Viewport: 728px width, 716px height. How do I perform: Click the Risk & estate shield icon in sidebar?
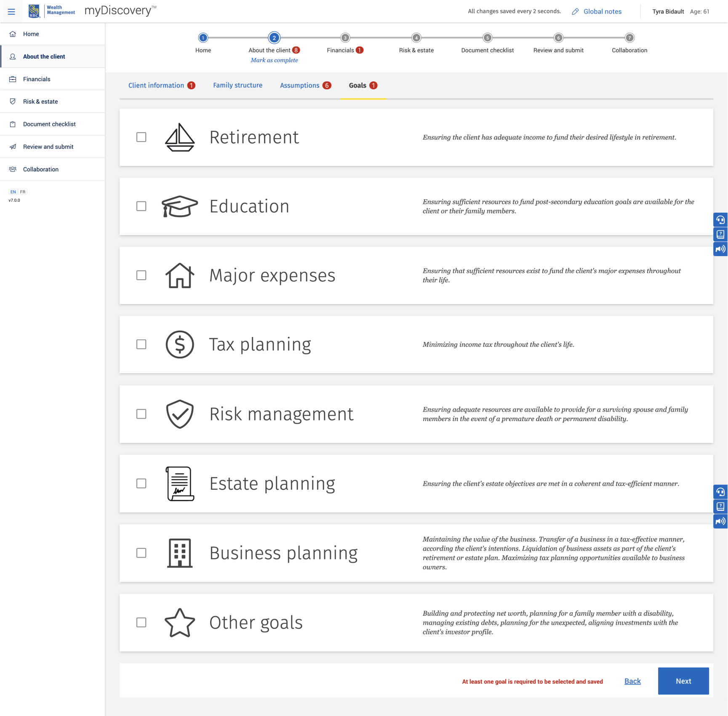[13, 102]
